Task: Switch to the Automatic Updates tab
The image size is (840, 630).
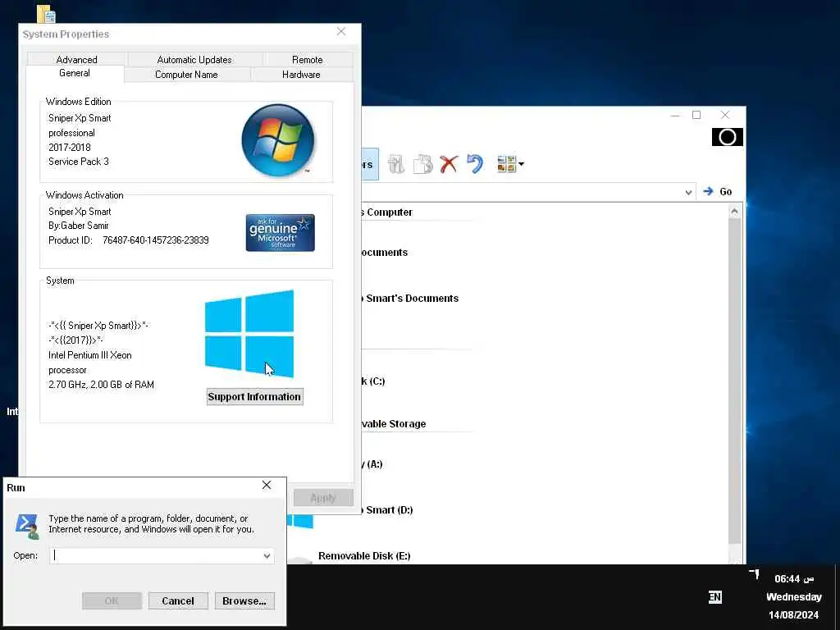Action: tap(194, 59)
